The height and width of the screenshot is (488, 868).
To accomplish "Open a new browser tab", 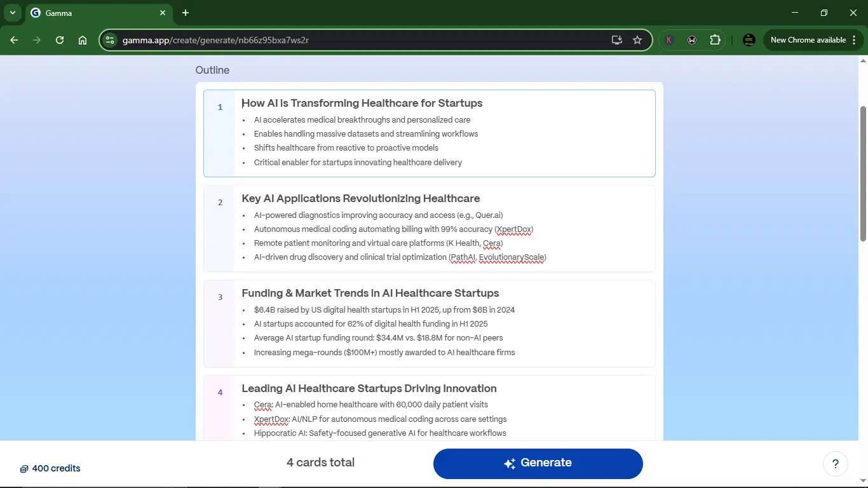I will coord(186,13).
